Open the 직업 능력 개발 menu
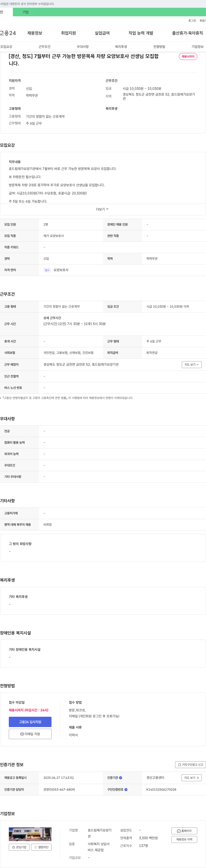Viewport: 206px width, 868px height. [x=141, y=33]
